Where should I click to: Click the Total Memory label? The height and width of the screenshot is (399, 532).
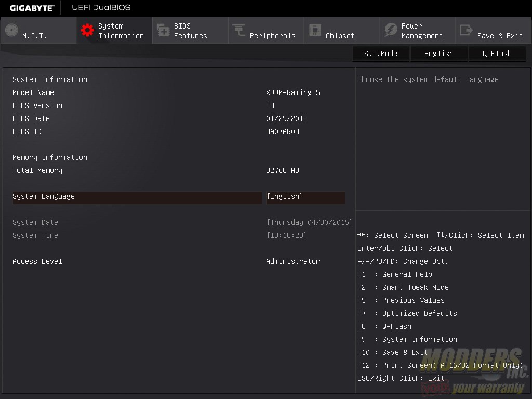37,170
